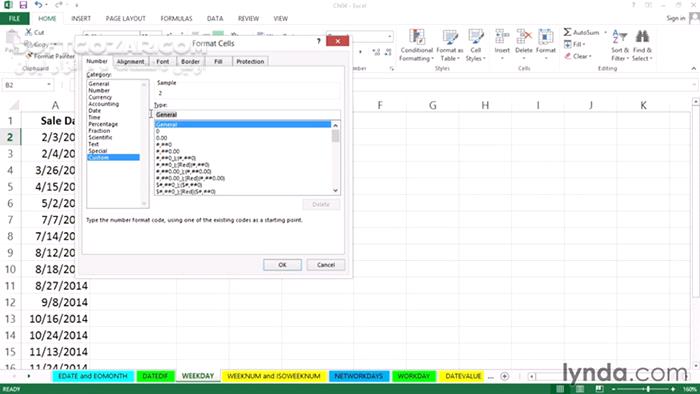The image size is (700, 394).
Task: Click the Clear eraser icon
Action: (x=567, y=56)
